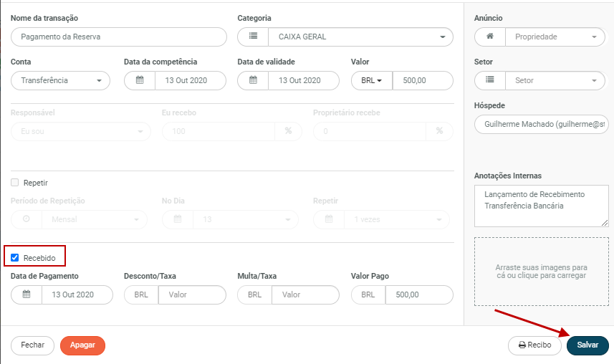Click the Fechar button
This screenshot has width=614, height=364.
[x=32, y=345]
